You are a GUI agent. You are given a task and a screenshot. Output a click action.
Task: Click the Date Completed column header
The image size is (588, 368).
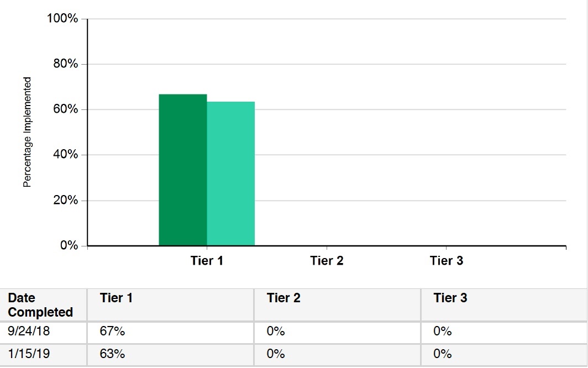click(44, 305)
